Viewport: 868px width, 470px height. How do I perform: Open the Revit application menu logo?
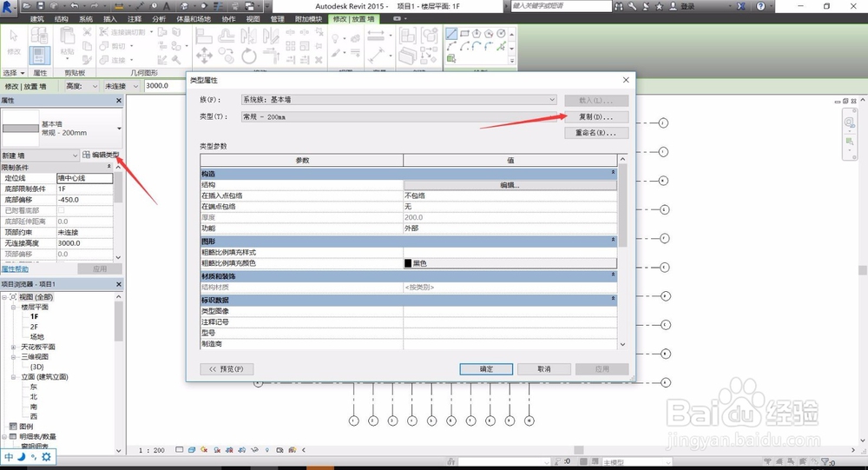point(8,7)
